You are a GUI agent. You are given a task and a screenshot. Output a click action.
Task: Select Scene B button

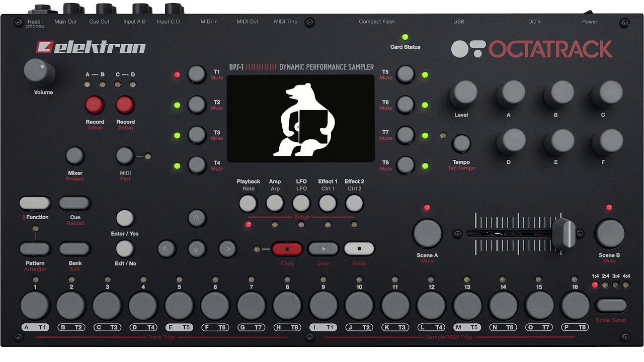click(609, 233)
